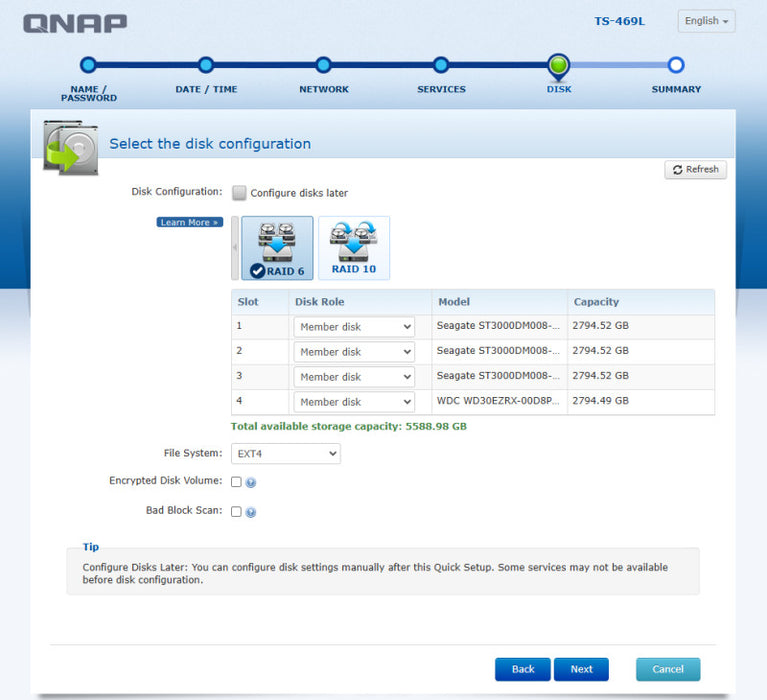Click the NAME / PASSWORD step label
This screenshot has height=700, width=767.
[89, 93]
